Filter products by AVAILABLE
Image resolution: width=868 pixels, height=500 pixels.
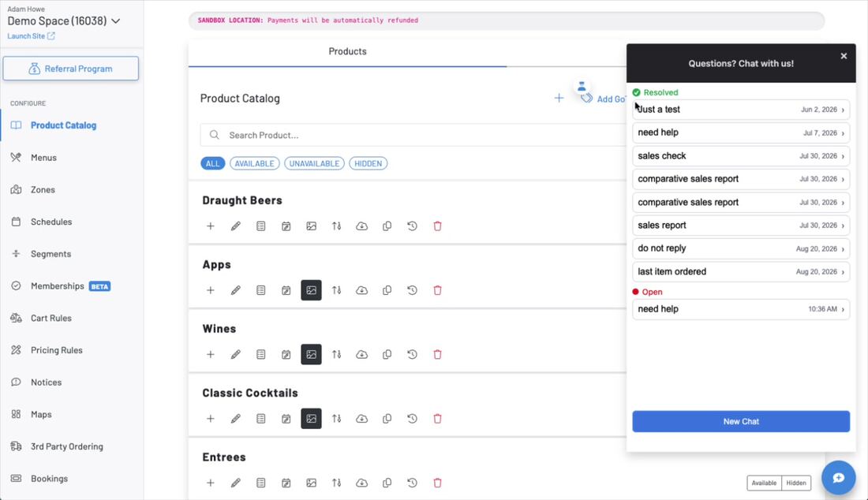255,163
